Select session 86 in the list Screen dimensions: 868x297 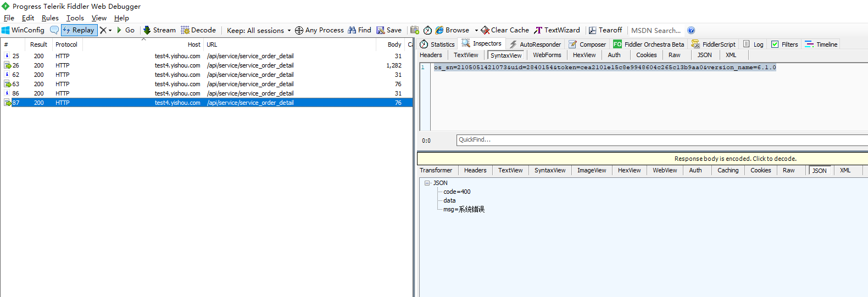pyautogui.click(x=207, y=93)
